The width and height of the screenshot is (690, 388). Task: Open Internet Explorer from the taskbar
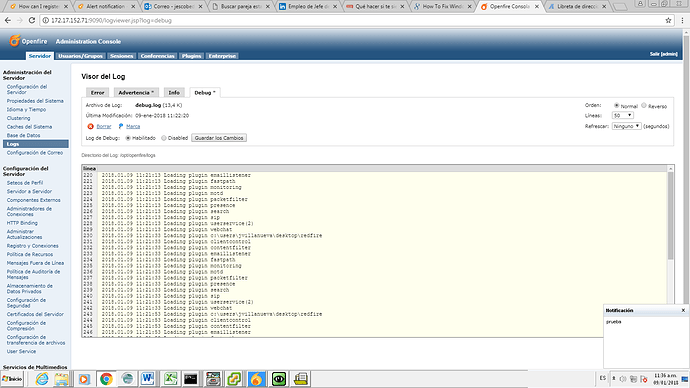pyautogui.click(x=42, y=379)
